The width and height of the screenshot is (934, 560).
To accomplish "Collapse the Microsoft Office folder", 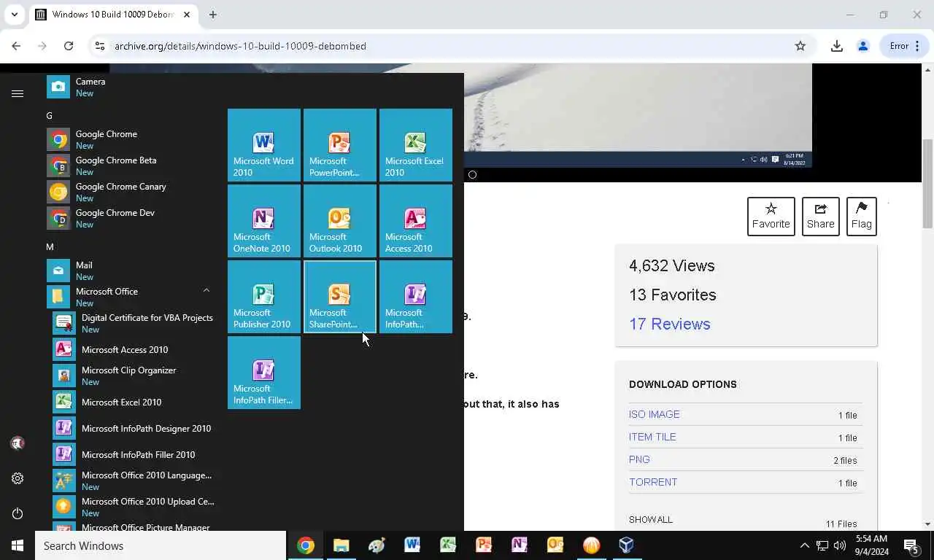I will pyautogui.click(x=131, y=297).
